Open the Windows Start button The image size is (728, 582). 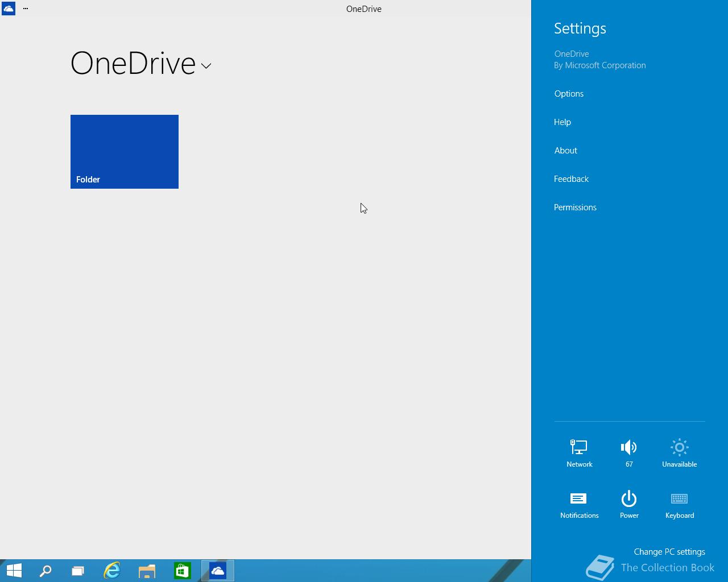14,570
